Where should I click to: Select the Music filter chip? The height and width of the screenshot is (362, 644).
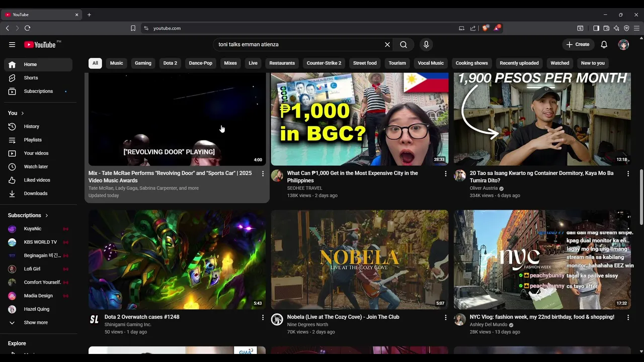click(116, 63)
